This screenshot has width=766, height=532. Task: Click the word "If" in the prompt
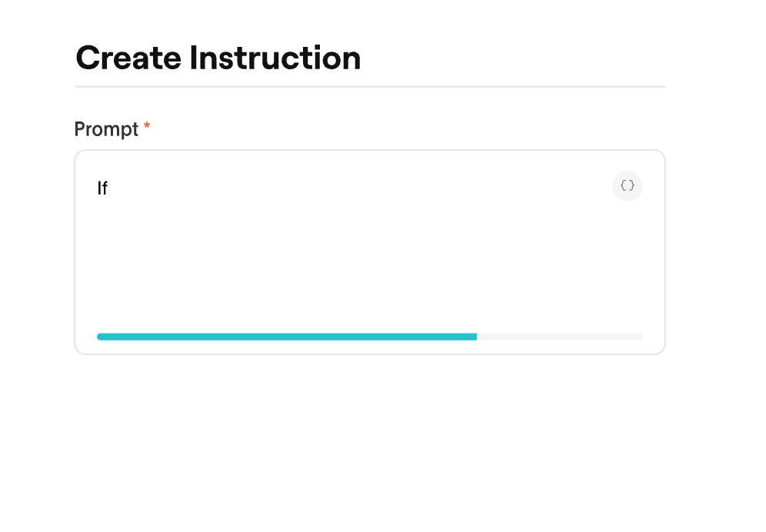[x=102, y=188]
